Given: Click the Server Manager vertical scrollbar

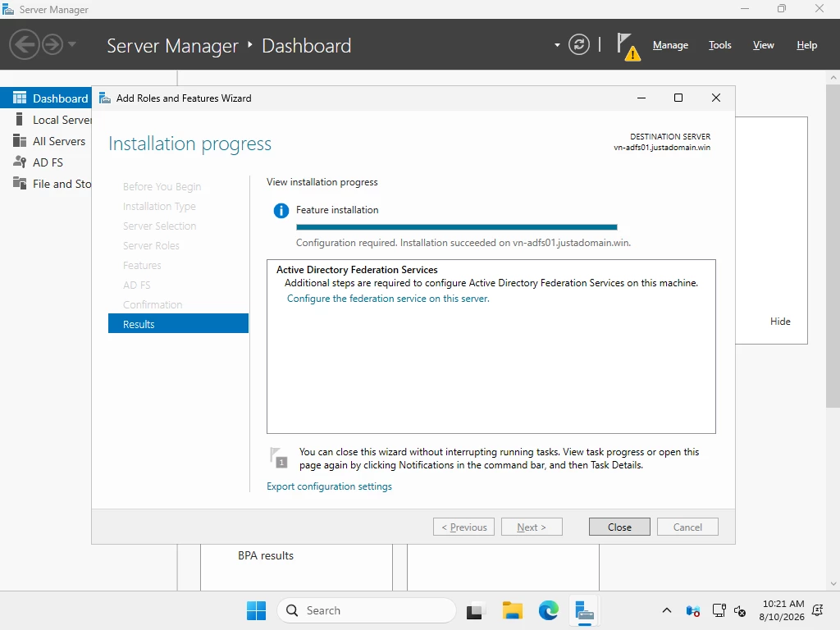Looking at the screenshot, I should pos(833,246).
